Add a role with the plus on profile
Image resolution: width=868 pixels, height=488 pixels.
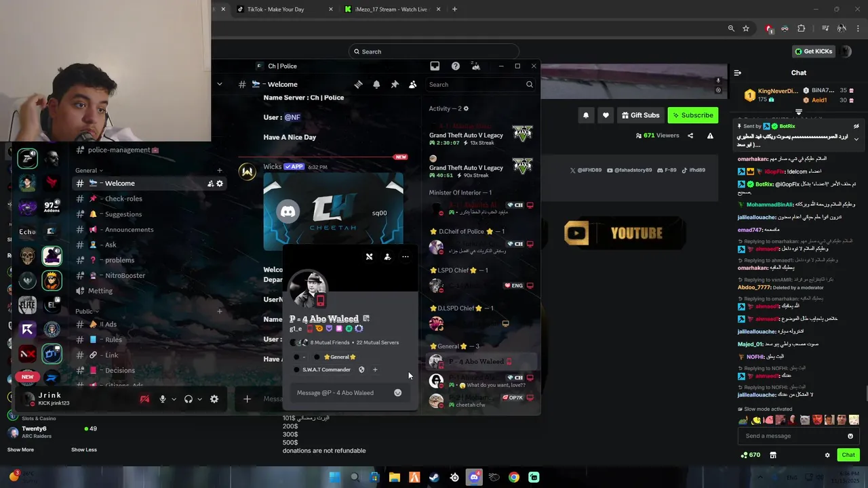tap(375, 369)
